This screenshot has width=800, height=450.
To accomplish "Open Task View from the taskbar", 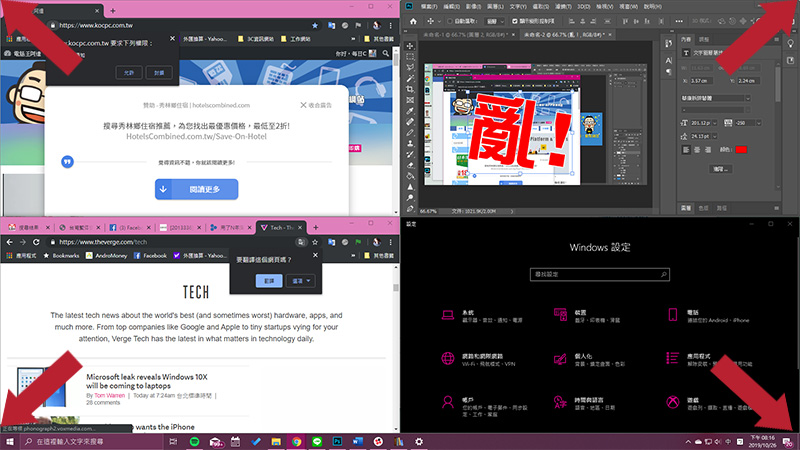I will pos(173,442).
